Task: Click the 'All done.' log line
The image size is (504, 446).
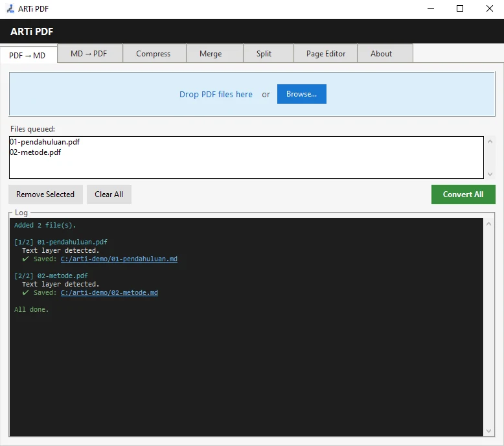Action: click(x=32, y=309)
